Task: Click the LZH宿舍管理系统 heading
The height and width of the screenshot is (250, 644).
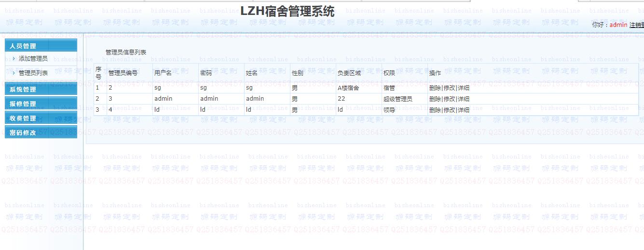Action: [287, 12]
